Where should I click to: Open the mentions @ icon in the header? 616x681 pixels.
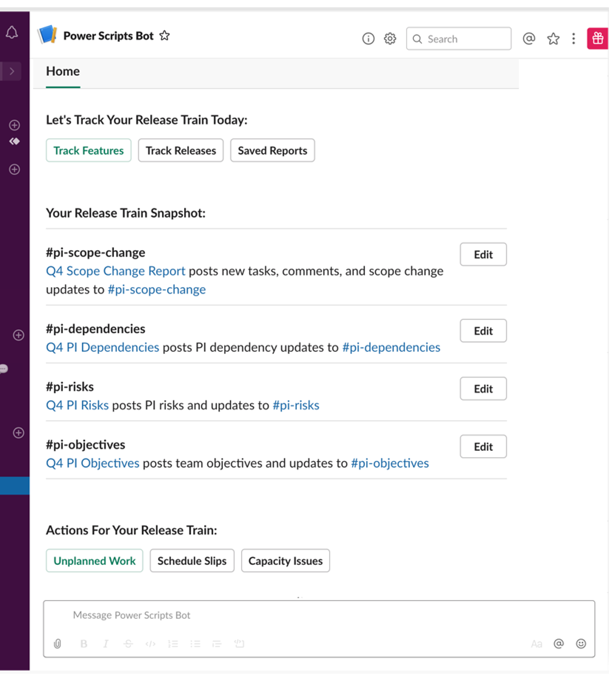tap(529, 39)
